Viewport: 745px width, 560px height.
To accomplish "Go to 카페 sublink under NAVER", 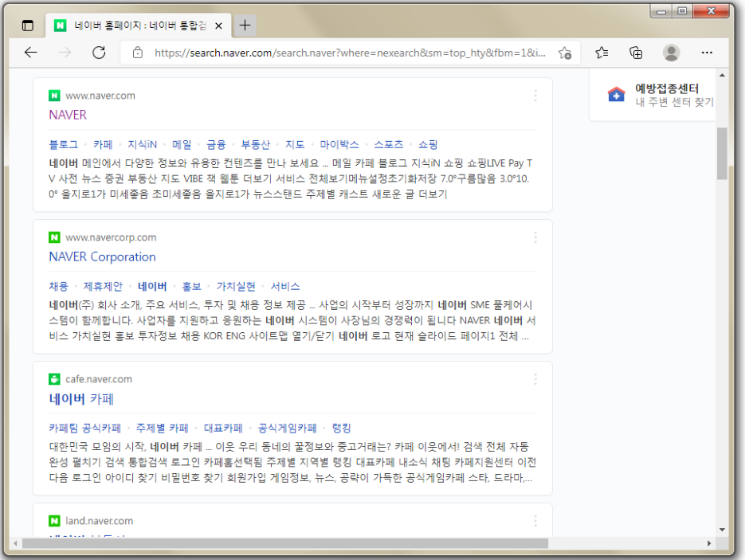I will click(x=103, y=144).
